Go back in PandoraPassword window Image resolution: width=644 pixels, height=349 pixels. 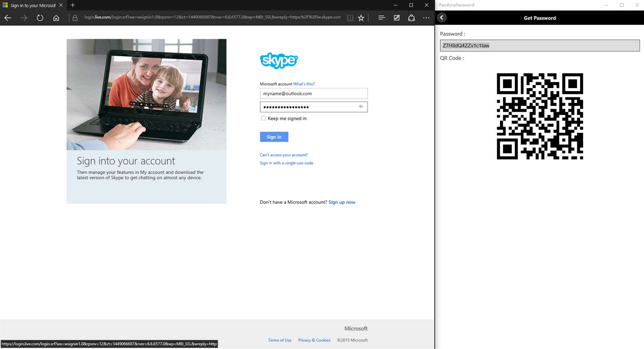coord(442,17)
